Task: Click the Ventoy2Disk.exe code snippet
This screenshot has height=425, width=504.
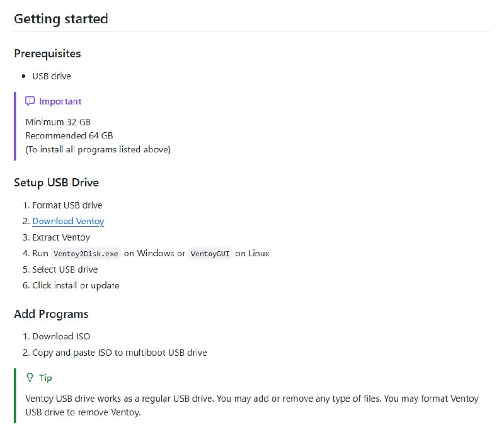Action: point(86,254)
